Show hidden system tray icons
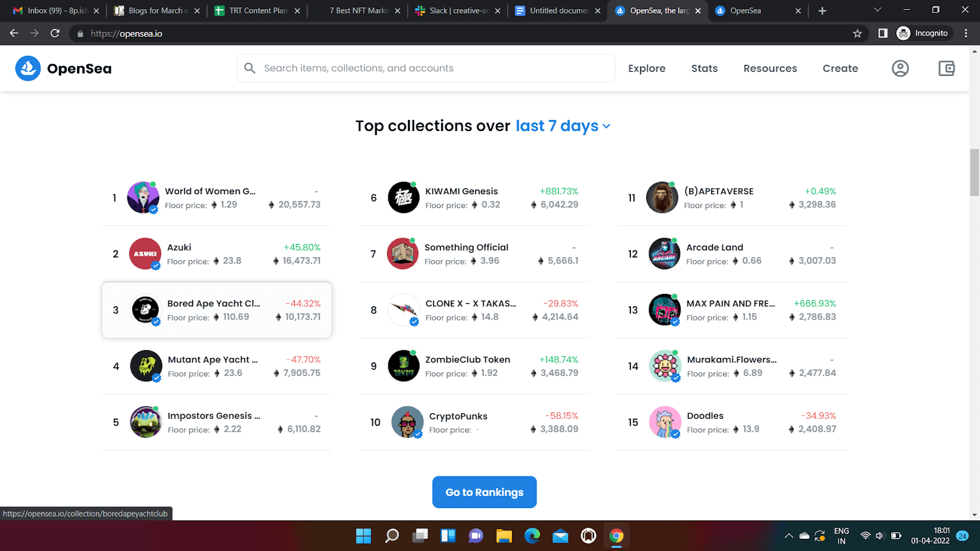This screenshot has height=551, width=980. coord(788,536)
